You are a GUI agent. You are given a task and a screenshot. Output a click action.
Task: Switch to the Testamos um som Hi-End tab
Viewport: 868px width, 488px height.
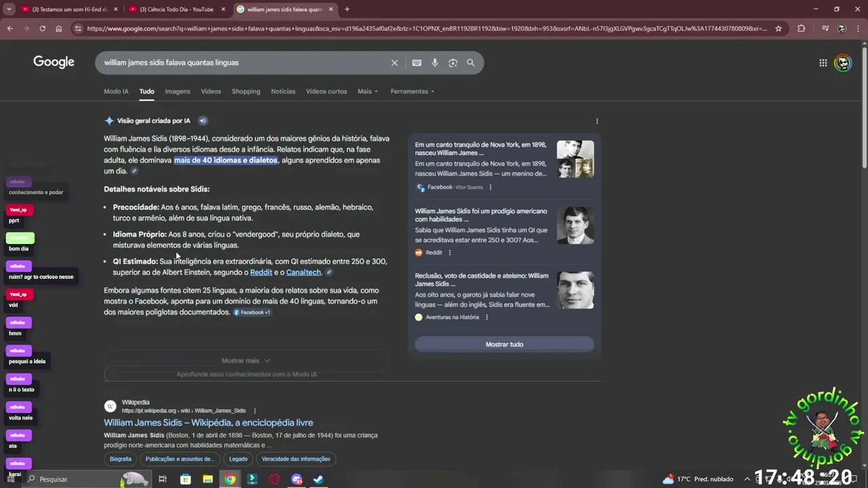click(x=68, y=9)
